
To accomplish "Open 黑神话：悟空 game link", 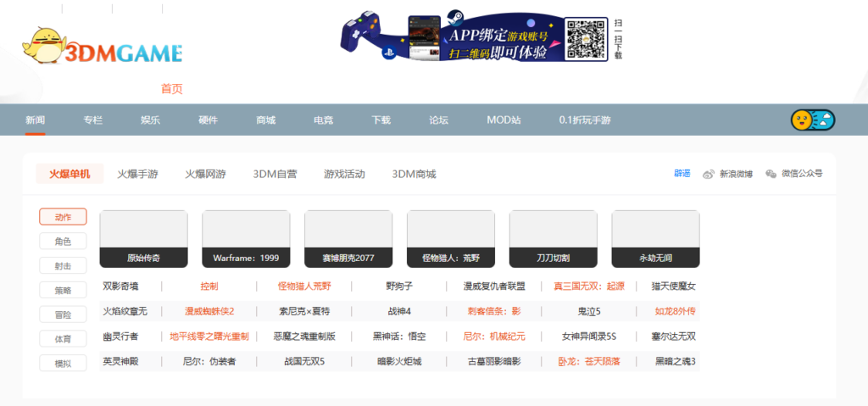I will pos(399,336).
